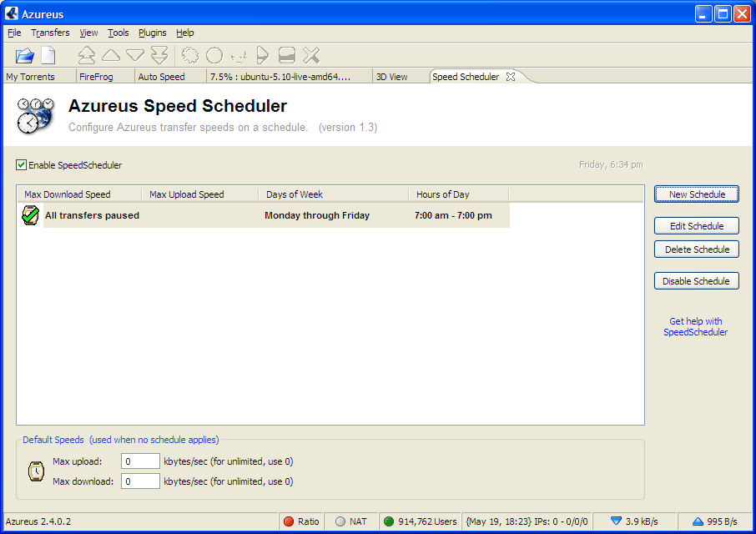Click the remove X toolbar icon

click(311, 55)
